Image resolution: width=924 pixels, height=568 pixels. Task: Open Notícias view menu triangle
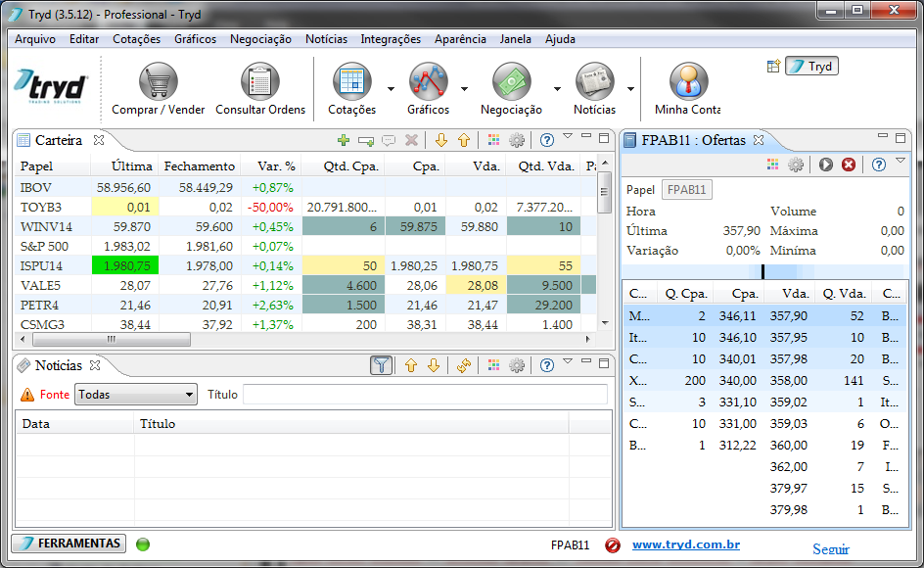point(568,361)
